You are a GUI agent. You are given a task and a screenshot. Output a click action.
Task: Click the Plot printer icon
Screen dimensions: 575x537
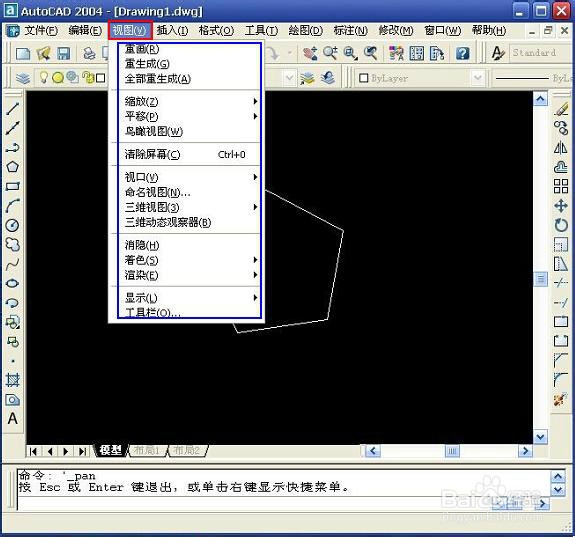[x=89, y=54]
